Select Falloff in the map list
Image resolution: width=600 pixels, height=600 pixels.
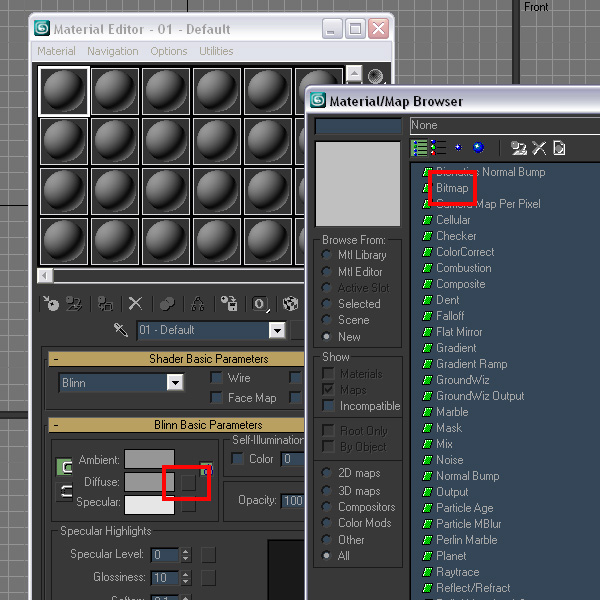click(x=450, y=316)
